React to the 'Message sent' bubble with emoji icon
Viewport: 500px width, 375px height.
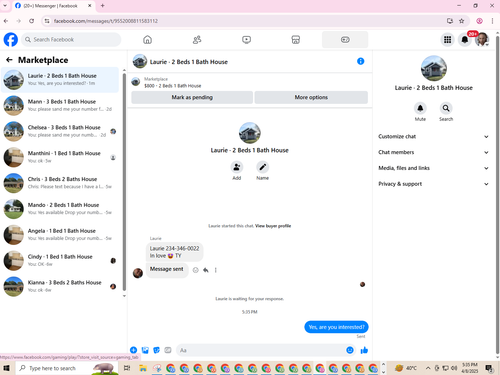(x=196, y=270)
